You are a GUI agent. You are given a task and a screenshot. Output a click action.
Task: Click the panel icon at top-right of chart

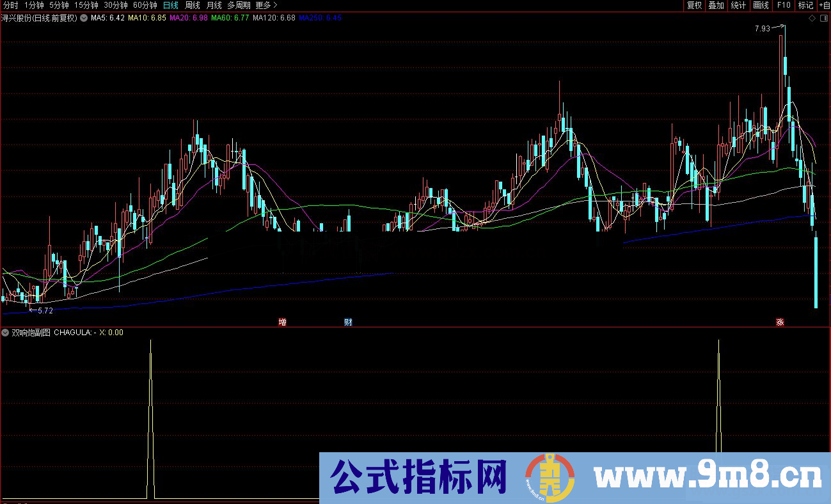coord(825,18)
